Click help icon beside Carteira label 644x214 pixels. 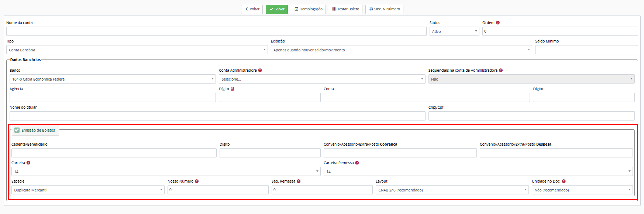tap(28, 163)
